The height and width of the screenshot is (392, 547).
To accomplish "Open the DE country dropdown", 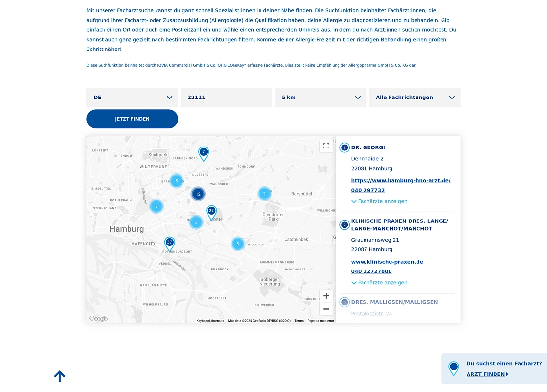I will coord(132,98).
